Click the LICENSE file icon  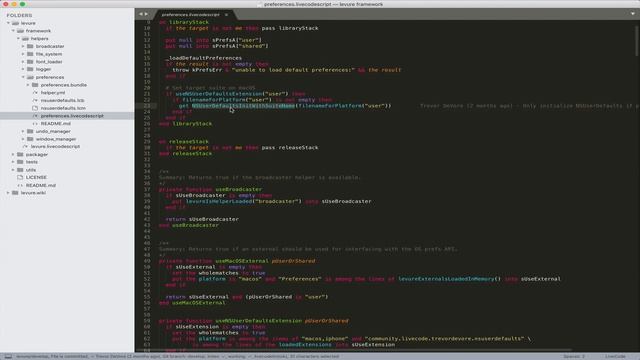(20, 178)
